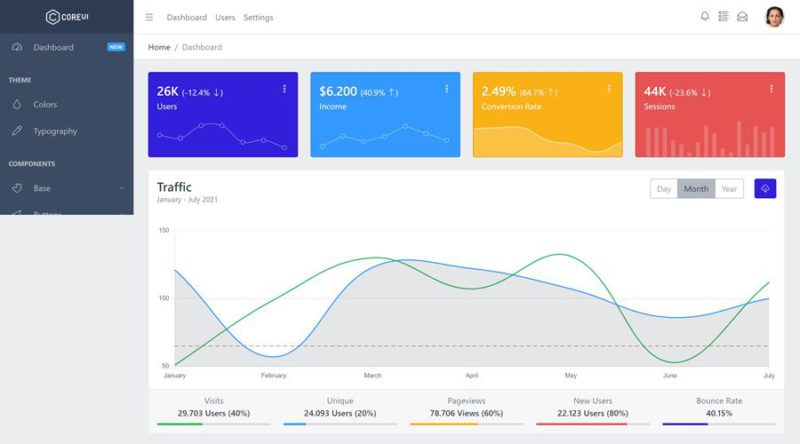Go to Home breadcrumb link

click(159, 47)
